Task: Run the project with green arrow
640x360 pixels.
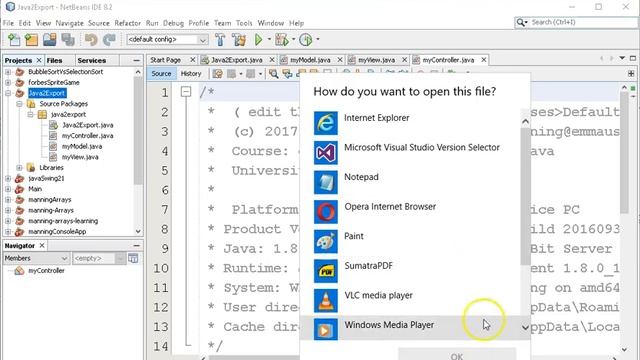Action: (258, 40)
